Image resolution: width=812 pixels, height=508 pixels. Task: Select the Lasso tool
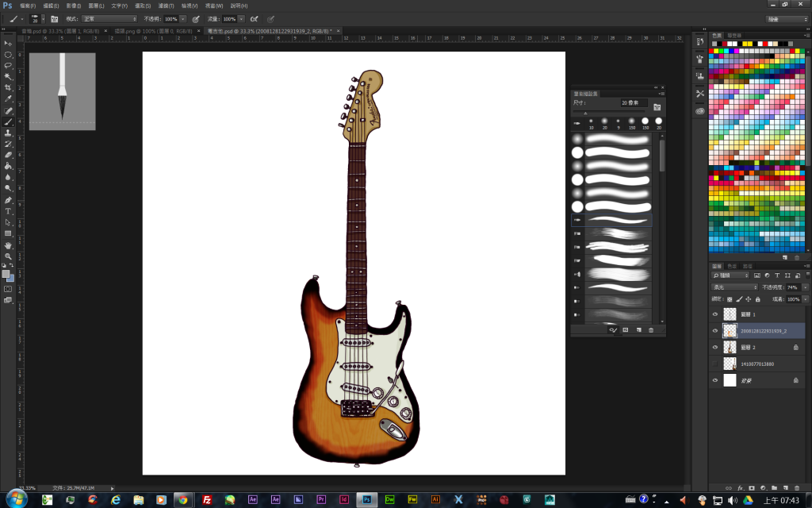click(8, 65)
